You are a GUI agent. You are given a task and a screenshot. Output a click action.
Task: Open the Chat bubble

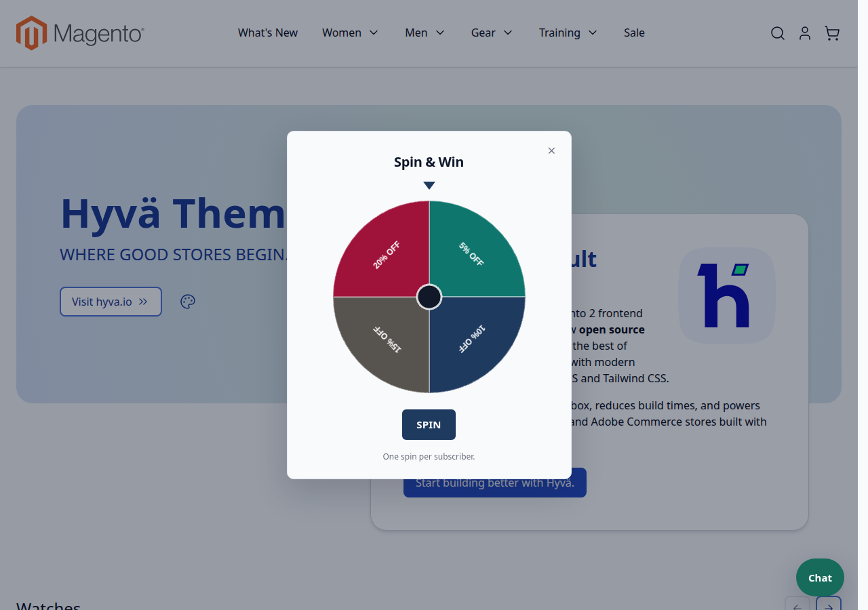pyautogui.click(x=820, y=578)
